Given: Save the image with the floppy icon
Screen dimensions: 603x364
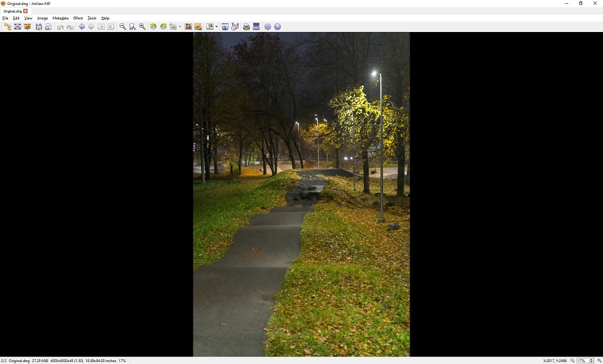Looking at the screenshot, I should [x=39, y=26].
